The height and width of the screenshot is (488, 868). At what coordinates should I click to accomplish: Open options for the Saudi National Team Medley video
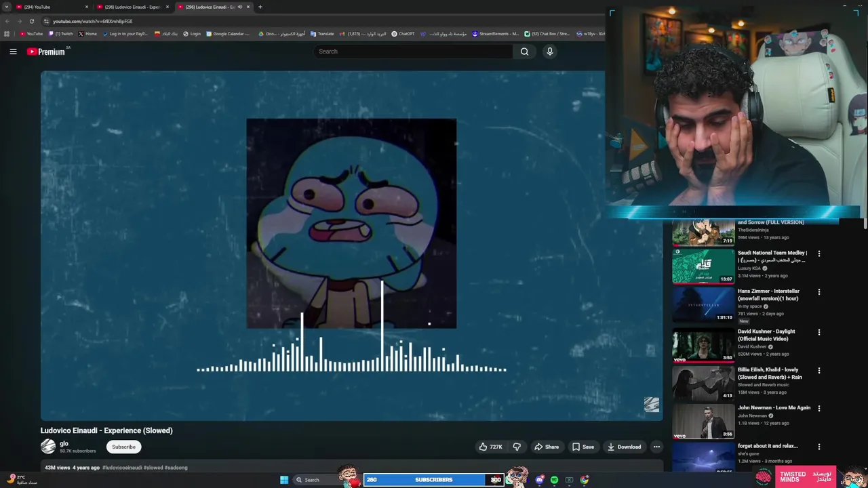point(818,254)
